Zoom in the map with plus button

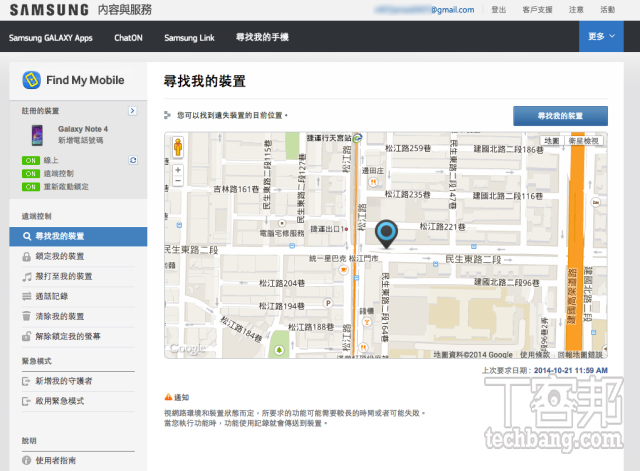pyautogui.click(x=178, y=170)
